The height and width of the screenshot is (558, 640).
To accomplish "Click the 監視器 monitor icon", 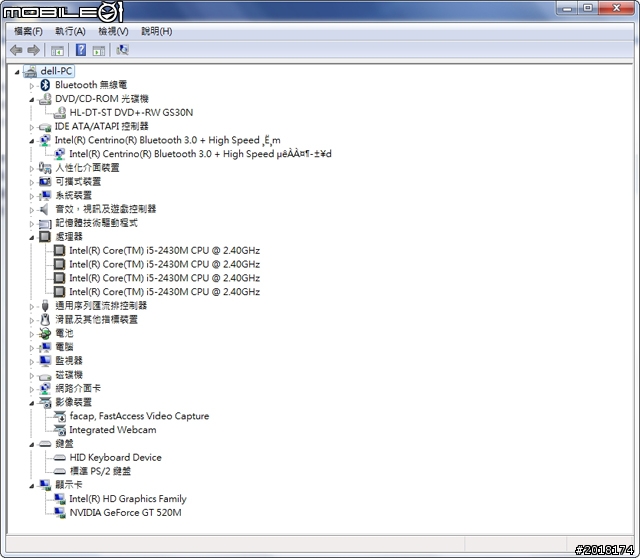I will point(45,361).
